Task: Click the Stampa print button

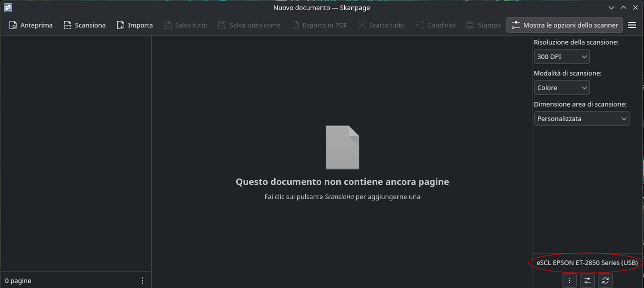Action: pyautogui.click(x=483, y=25)
